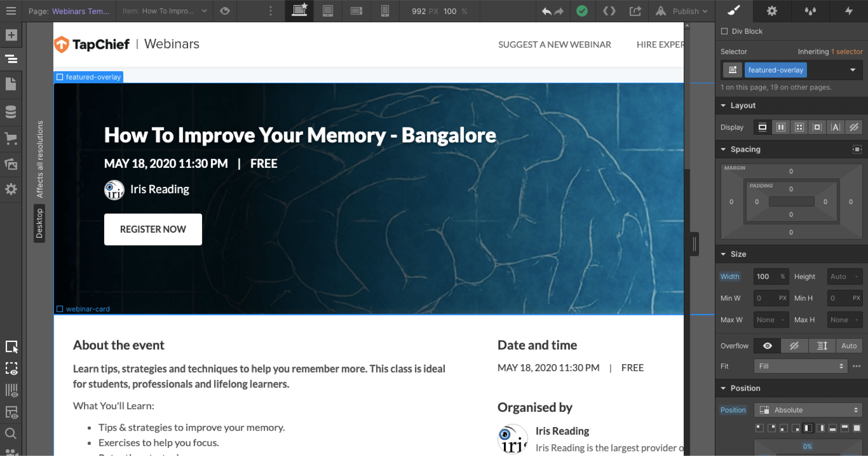Open the Ecommerce cart panel
Screen dimensions: 868x456
coord(11,138)
